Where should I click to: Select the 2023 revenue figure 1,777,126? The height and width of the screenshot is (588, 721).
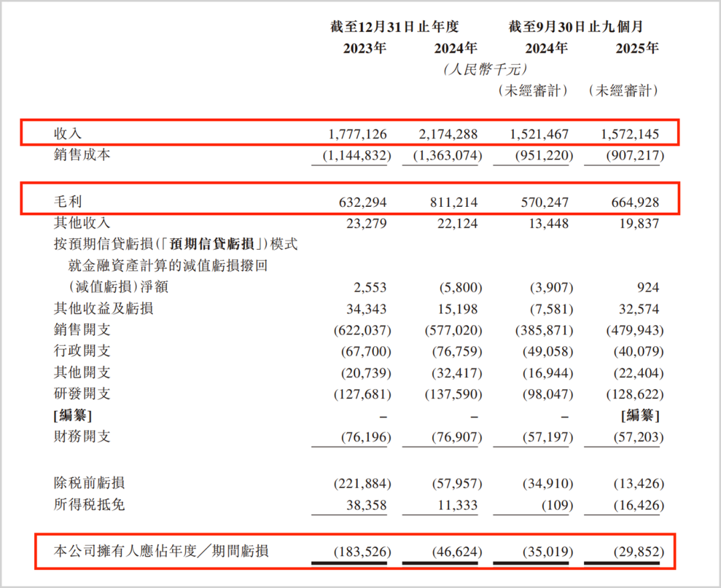click(357, 134)
